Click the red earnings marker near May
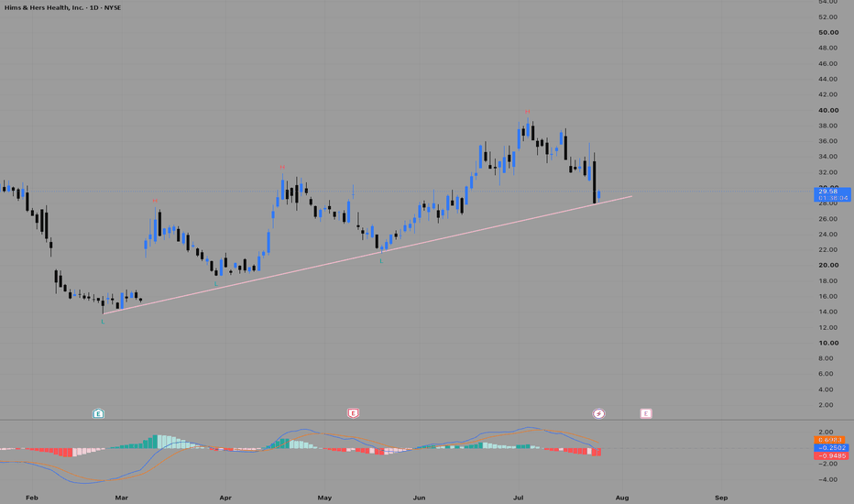Screen dimensions: 854x504 click(353, 413)
